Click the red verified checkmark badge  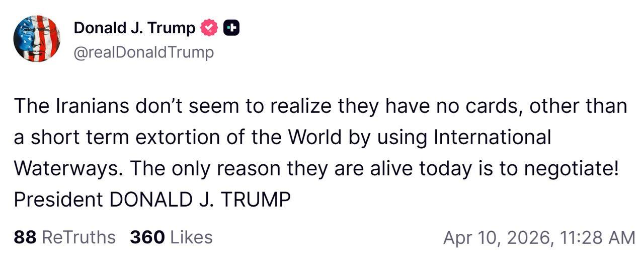click(209, 28)
